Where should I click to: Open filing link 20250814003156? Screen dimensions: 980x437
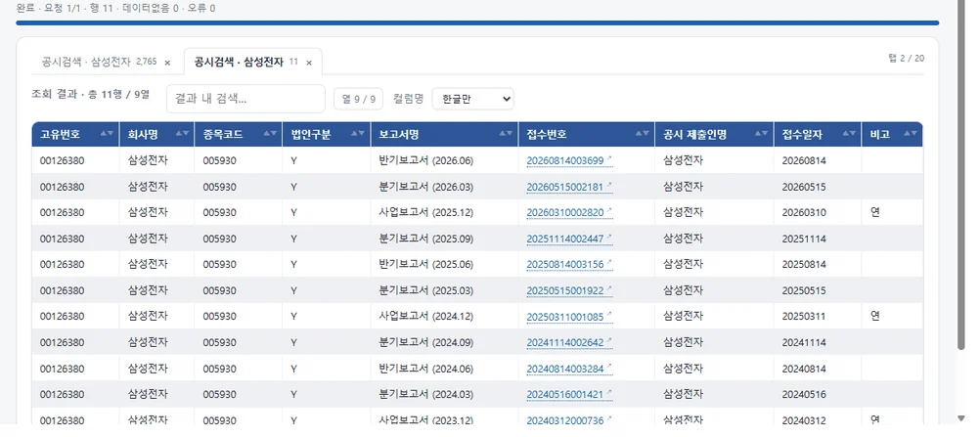pos(569,265)
